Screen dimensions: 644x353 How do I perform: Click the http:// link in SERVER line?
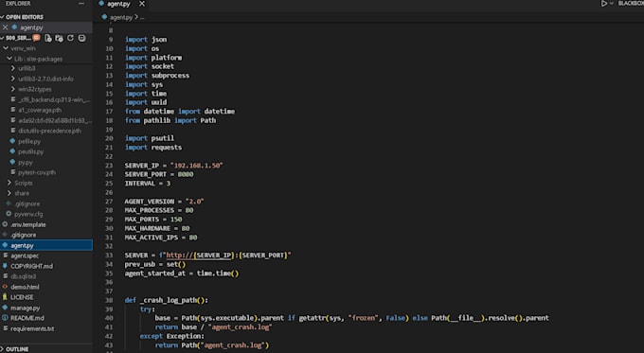pos(179,256)
